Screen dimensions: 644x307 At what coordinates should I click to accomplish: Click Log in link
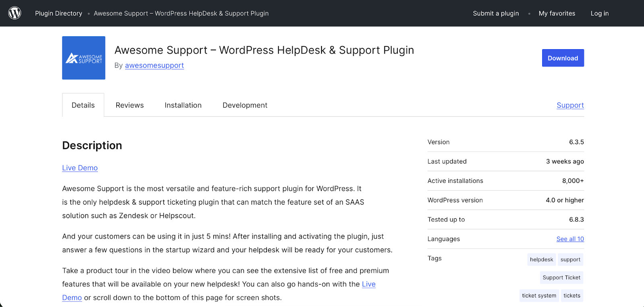pyautogui.click(x=600, y=13)
